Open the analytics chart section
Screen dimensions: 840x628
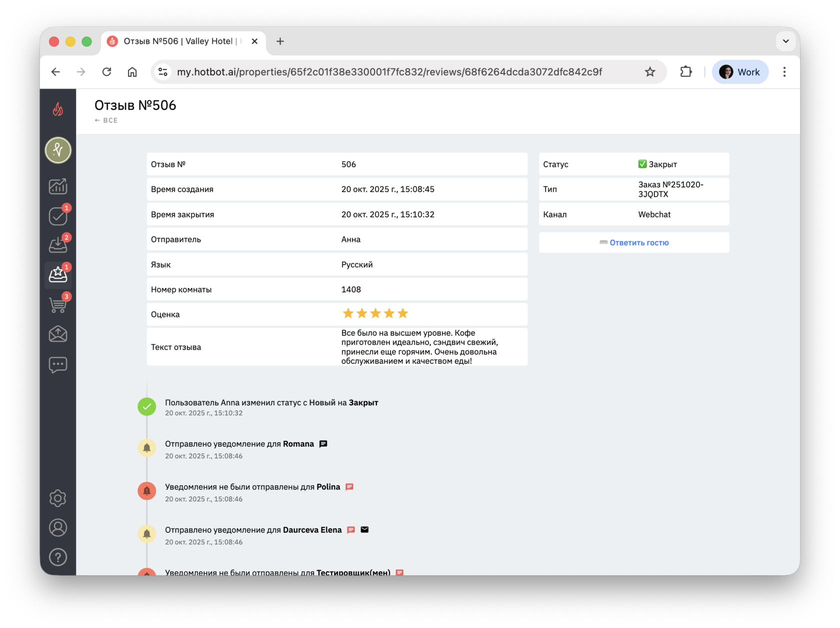(58, 186)
